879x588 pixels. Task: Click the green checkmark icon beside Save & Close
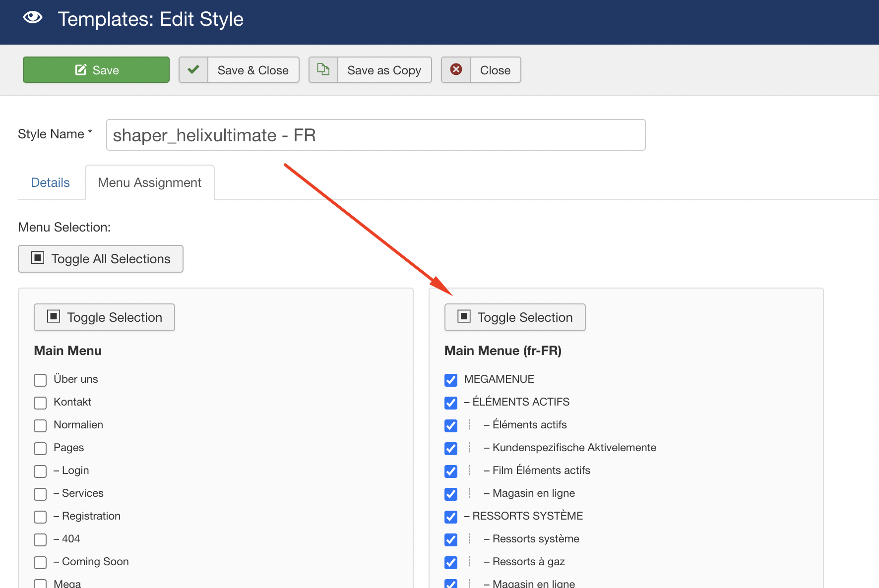[193, 69]
